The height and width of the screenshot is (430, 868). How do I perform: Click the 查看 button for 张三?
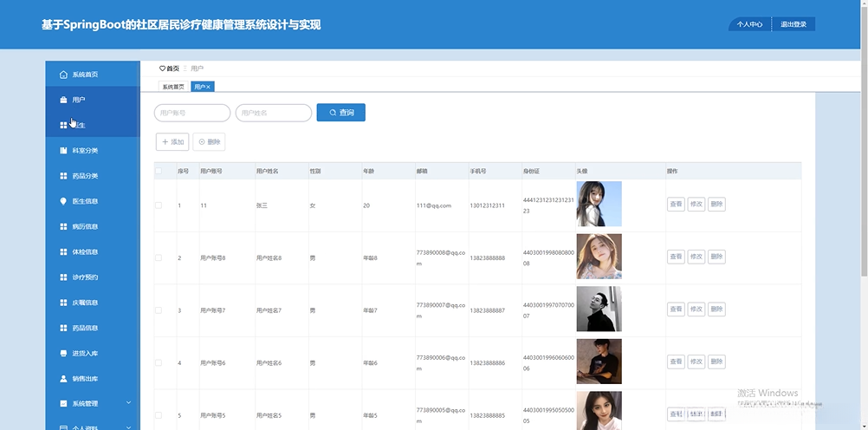coord(676,204)
